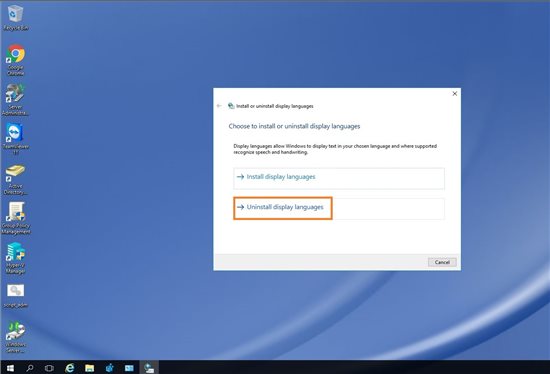This screenshot has height=374, width=550.
Task: Cancel the display languages wizard
Action: coord(442,262)
